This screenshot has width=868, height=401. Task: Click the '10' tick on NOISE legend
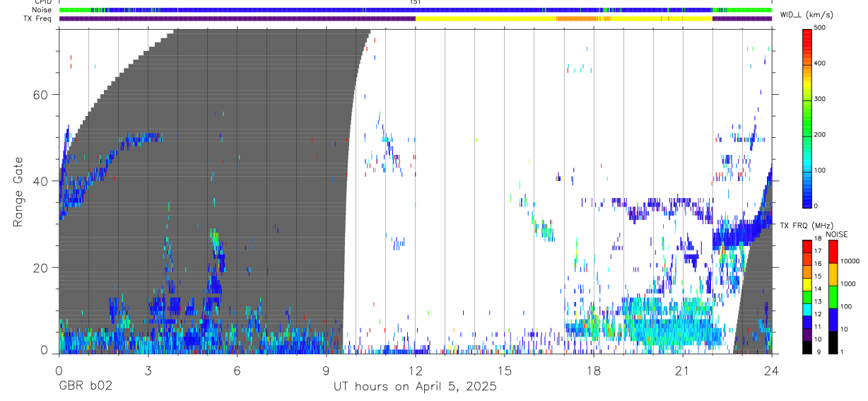click(845, 329)
